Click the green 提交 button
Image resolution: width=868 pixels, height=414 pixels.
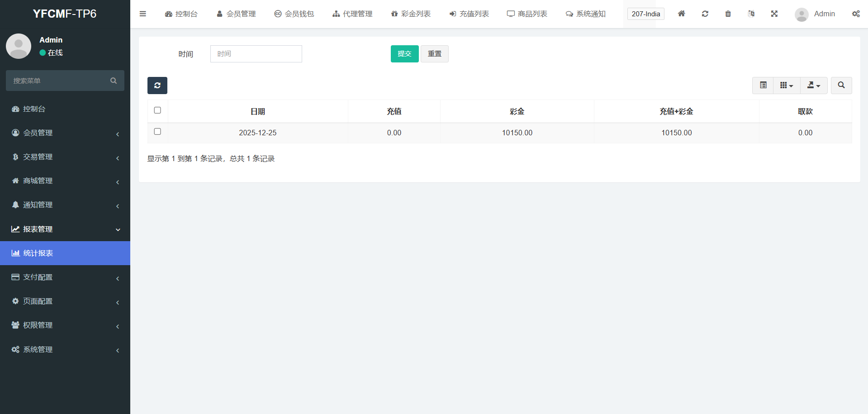[404, 54]
